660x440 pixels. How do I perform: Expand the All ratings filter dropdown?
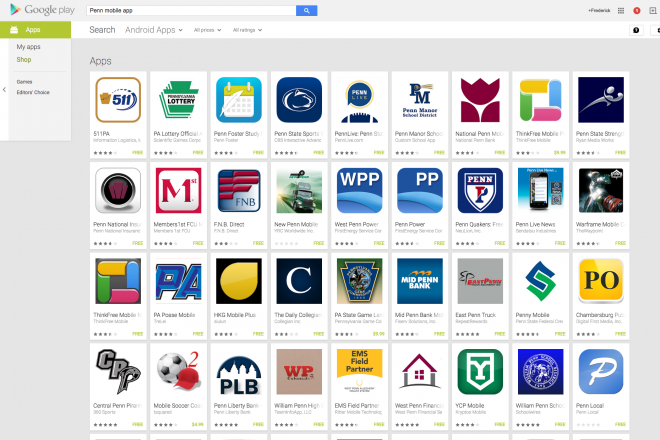point(248,30)
